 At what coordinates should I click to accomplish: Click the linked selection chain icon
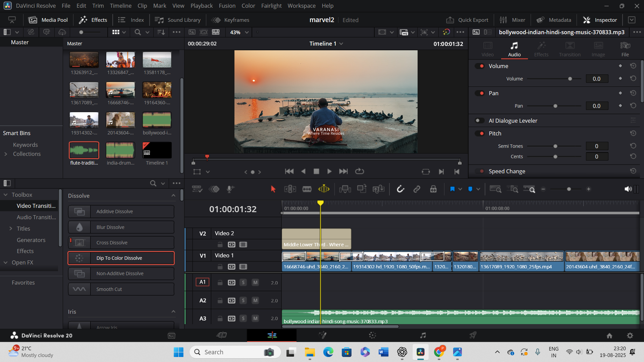coord(417,189)
